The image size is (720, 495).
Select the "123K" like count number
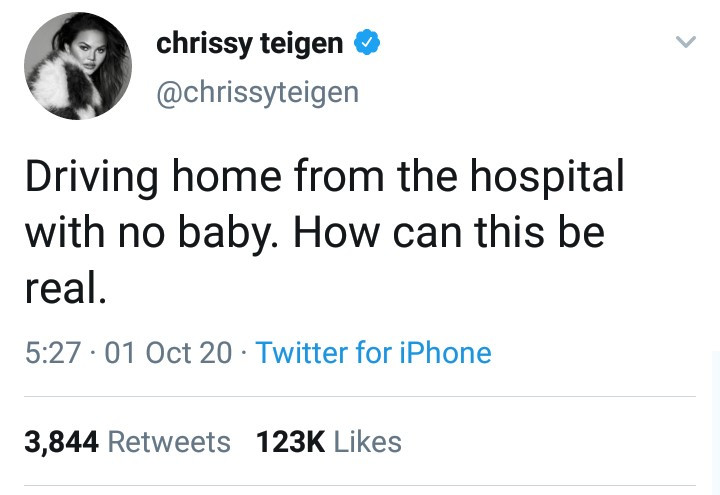[290, 442]
